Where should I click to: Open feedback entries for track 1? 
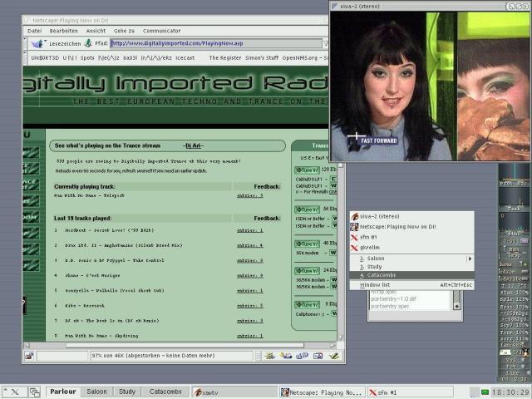249,231
